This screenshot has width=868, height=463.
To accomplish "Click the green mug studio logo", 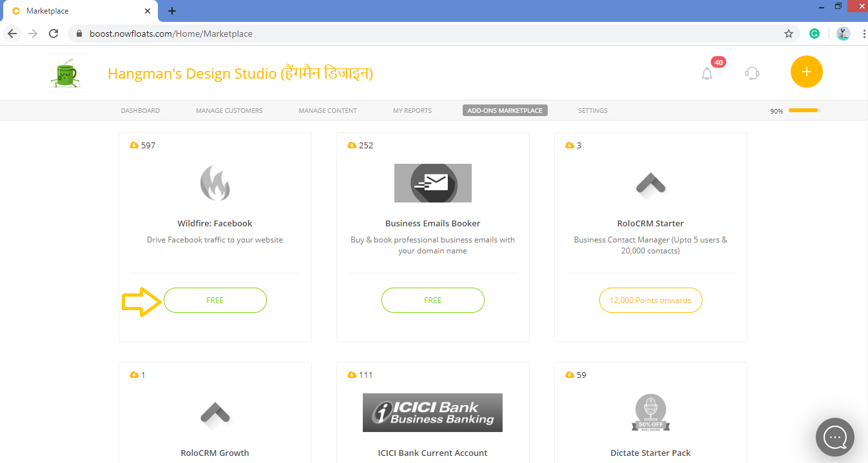I will tap(64, 72).
